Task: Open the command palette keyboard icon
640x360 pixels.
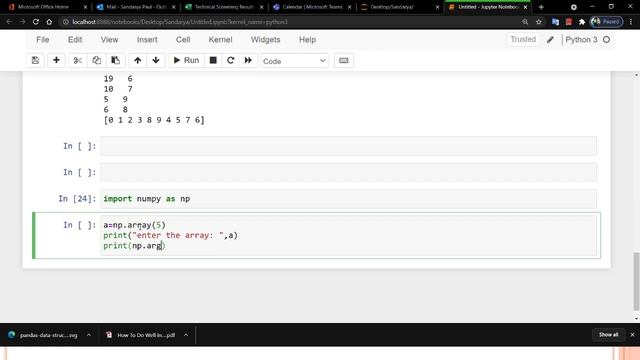Action: coord(344,60)
